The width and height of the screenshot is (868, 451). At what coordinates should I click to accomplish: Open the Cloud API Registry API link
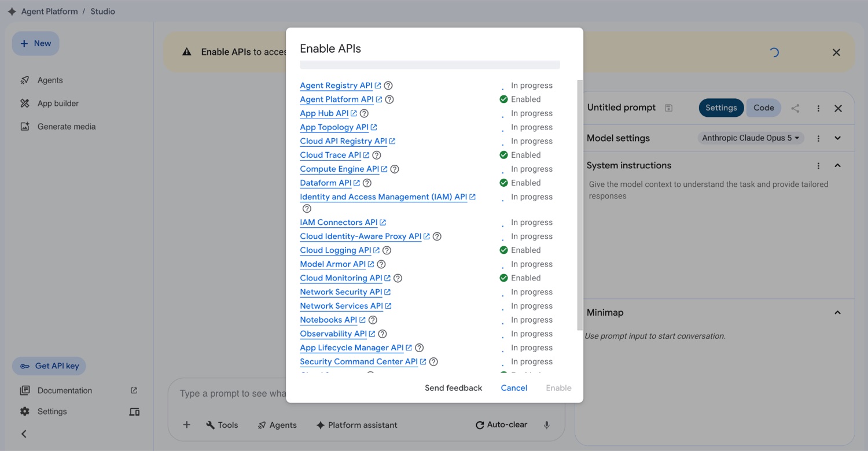pos(343,141)
